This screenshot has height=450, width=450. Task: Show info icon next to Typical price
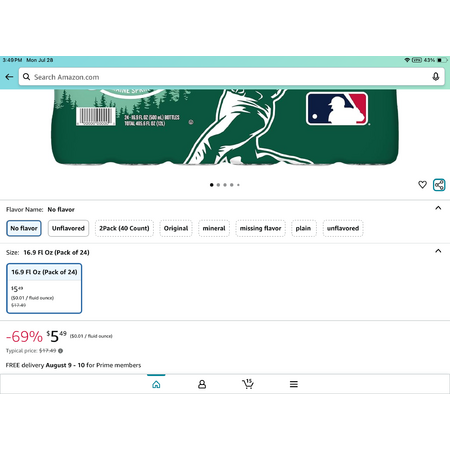pyautogui.click(x=60, y=351)
